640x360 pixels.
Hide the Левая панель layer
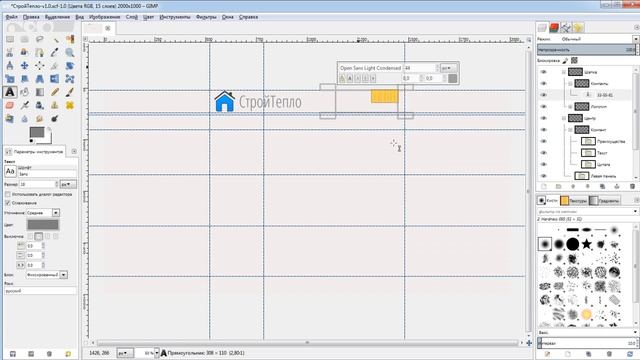click(543, 176)
